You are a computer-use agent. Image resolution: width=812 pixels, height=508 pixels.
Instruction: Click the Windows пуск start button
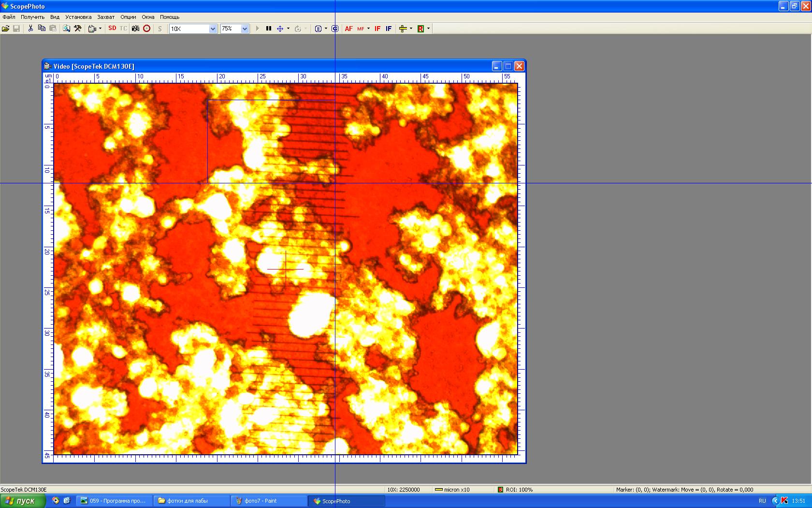pyautogui.click(x=23, y=501)
